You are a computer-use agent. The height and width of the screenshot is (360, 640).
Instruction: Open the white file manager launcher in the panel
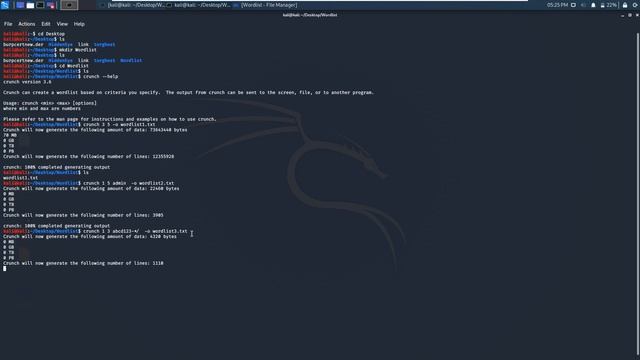coord(30,5)
